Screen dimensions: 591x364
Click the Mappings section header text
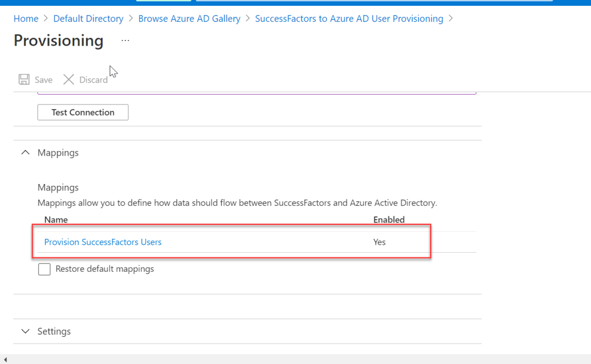[x=58, y=153]
